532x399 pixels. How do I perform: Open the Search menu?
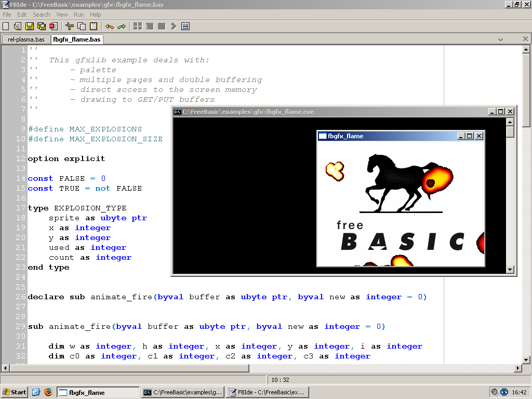[42, 15]
